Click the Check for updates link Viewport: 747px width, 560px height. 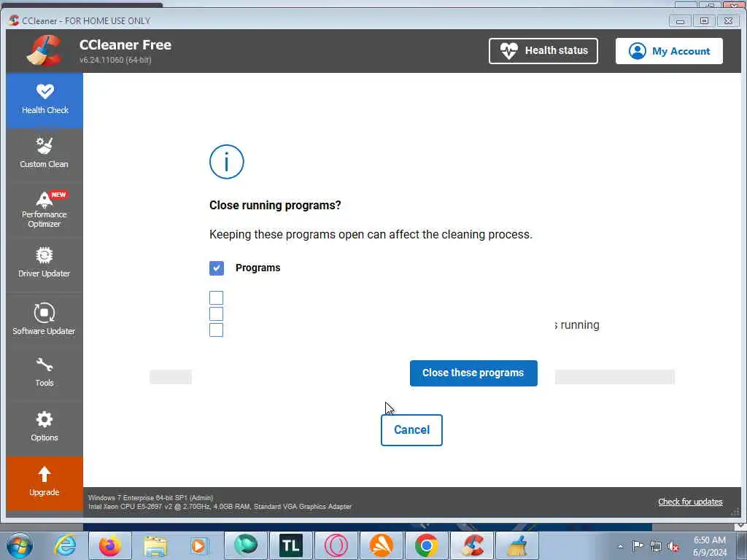click(x=690, y=502)
